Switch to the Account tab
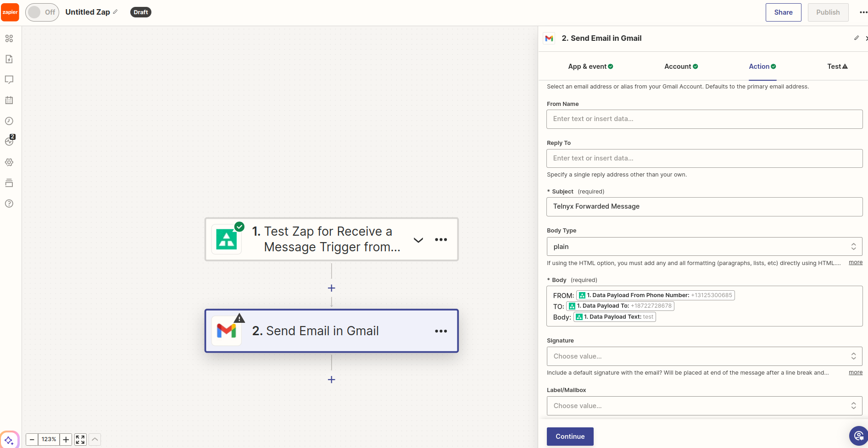Image resolution: width=868 pixels, height=448 pixels. click(x=681, y=66)
